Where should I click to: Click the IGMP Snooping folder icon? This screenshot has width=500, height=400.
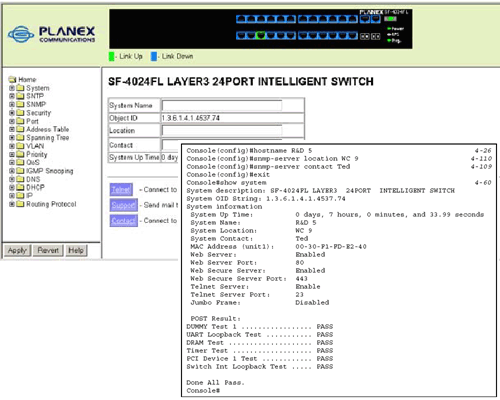pos(20,171)
